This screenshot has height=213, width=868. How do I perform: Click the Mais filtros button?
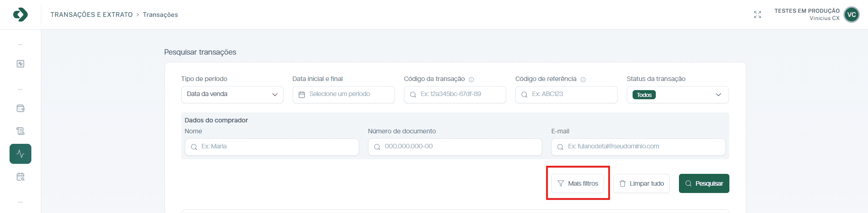(x=578, y=183)
